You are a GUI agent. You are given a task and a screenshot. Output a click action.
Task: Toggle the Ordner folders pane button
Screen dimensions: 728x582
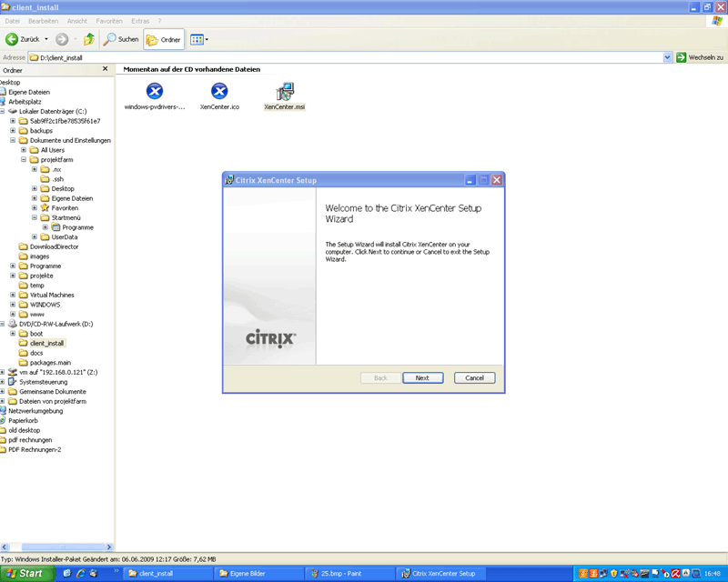(164, 39)
